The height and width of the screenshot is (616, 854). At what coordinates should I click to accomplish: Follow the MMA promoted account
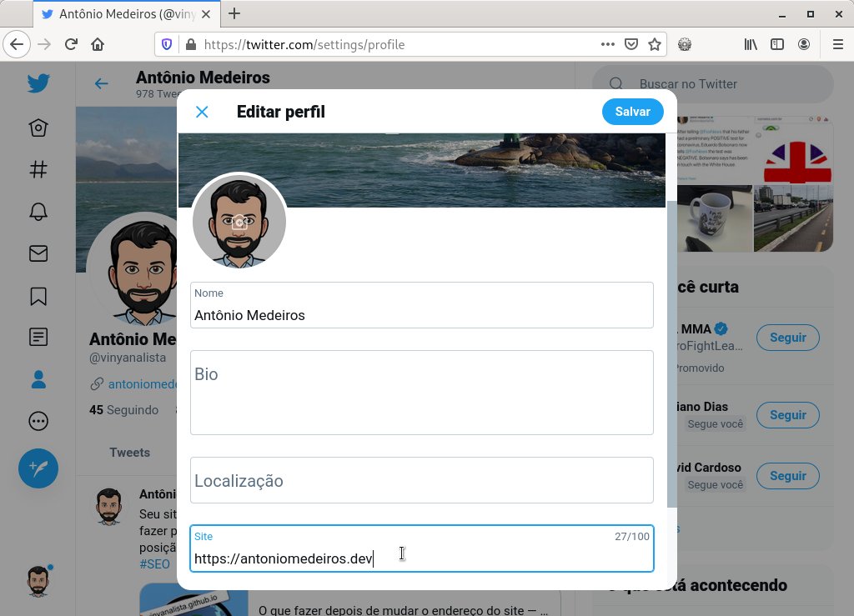[x=787, y=338]
